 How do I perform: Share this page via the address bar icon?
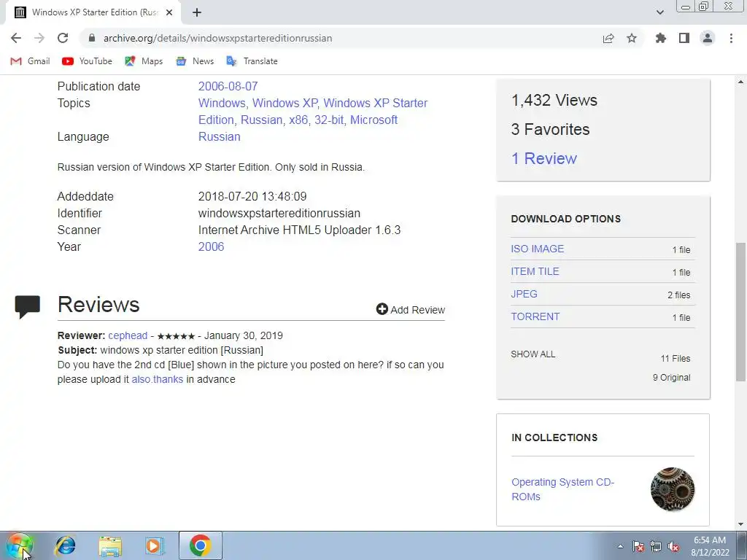608,38
